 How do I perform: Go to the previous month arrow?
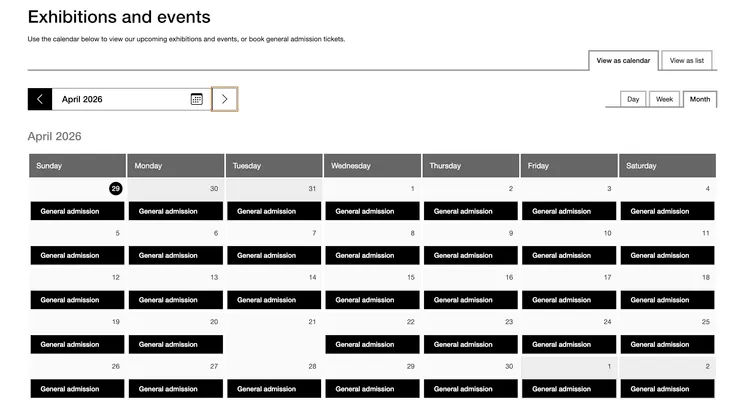(39, 99)
